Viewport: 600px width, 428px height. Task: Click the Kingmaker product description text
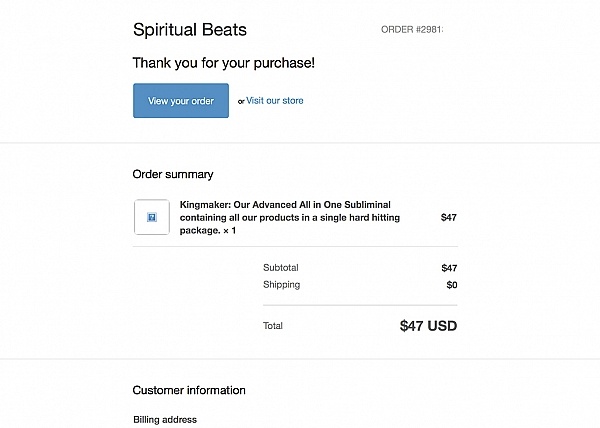[x=290, y=217]
